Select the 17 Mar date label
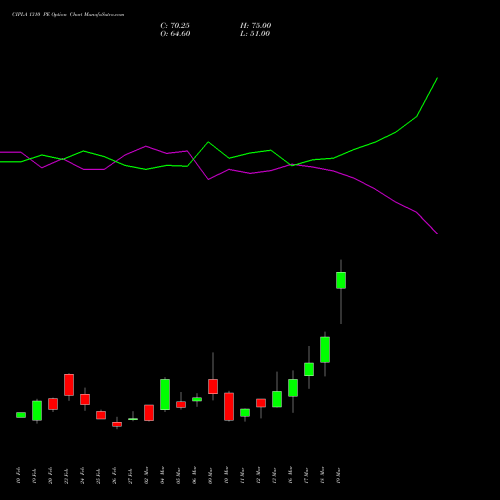The image size is (500, 500). click(306, 476)
